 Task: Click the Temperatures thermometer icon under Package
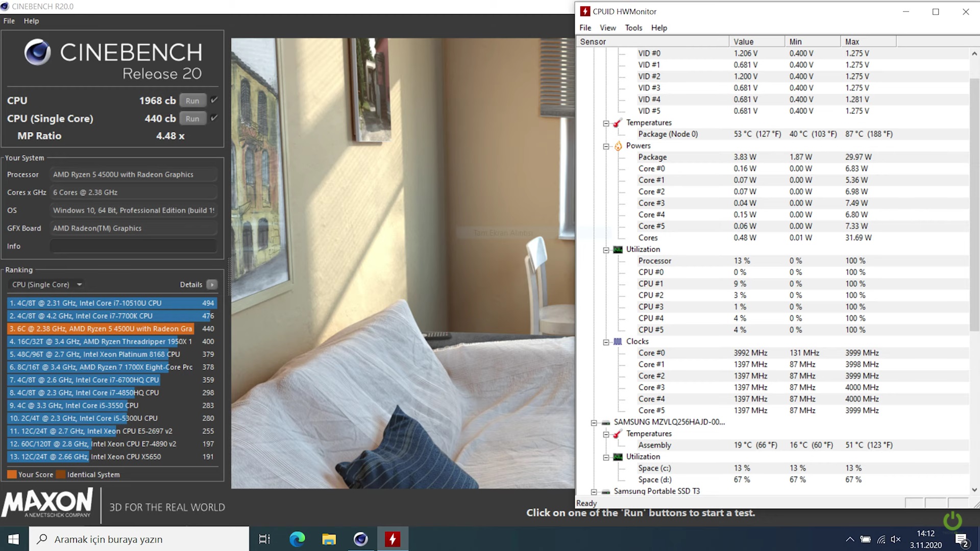618,123
